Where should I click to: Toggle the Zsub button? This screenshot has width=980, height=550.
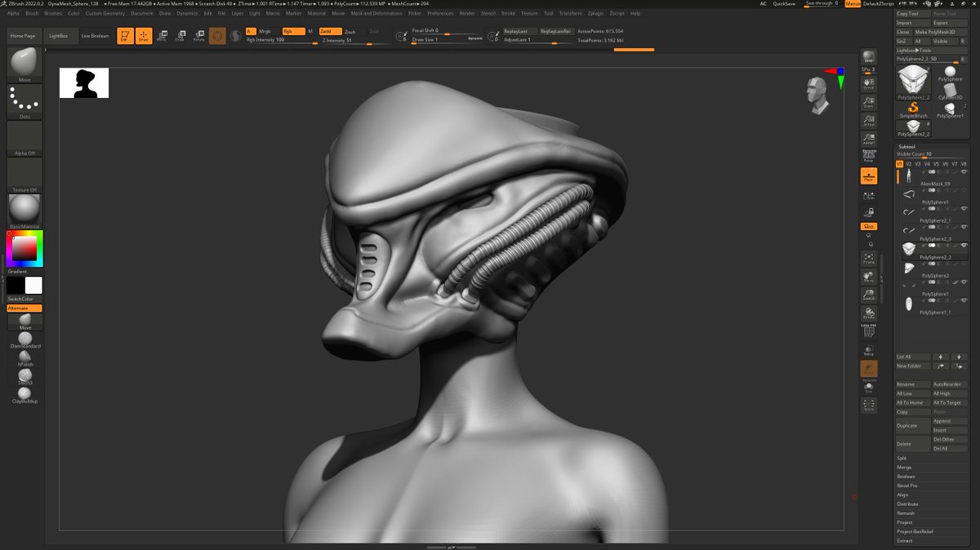click(350, 31)
